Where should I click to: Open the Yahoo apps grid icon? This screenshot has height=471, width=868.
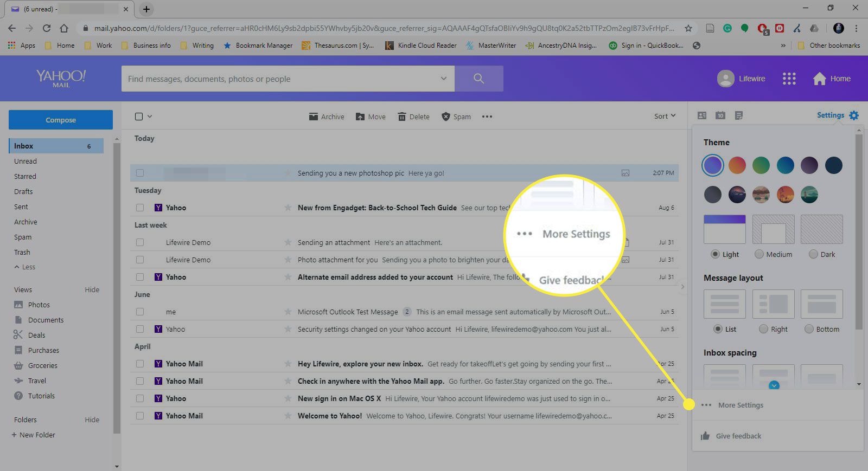[789, 79]
